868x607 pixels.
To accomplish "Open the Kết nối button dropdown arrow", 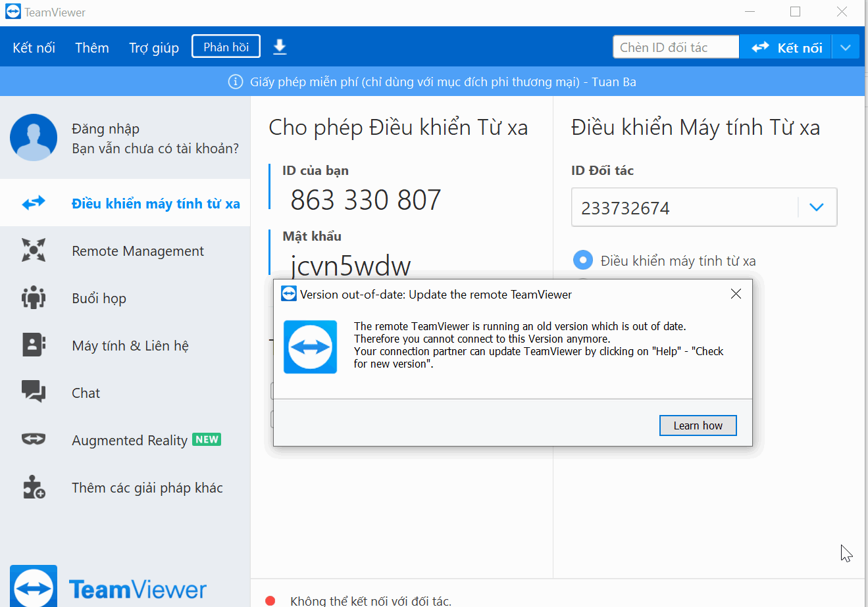I will [x=846, y=47].
